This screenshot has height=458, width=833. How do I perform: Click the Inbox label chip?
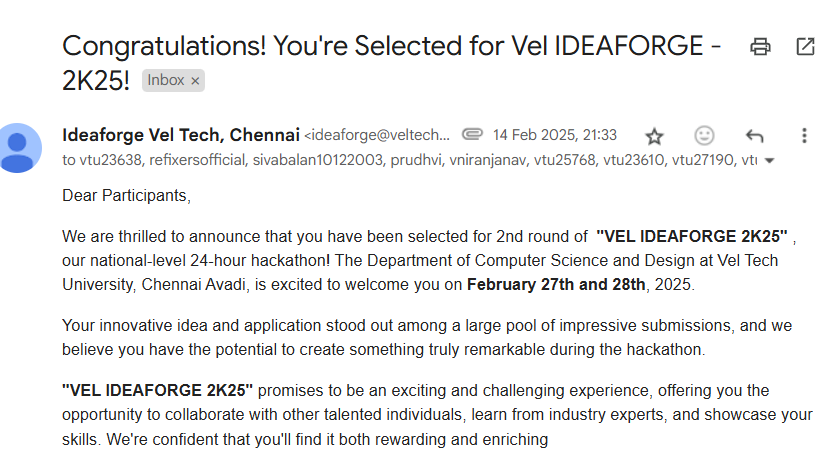tap(166, 81)
